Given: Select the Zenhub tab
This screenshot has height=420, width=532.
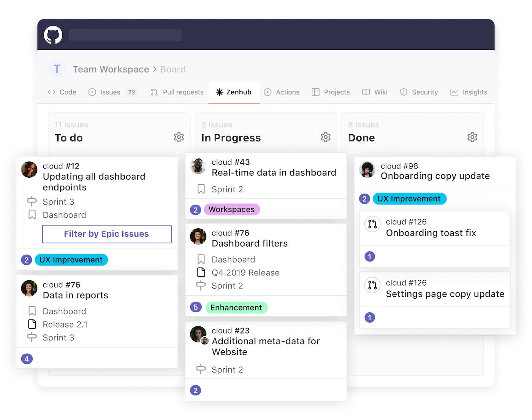Looking at the screenshot, I should point(234,92).
